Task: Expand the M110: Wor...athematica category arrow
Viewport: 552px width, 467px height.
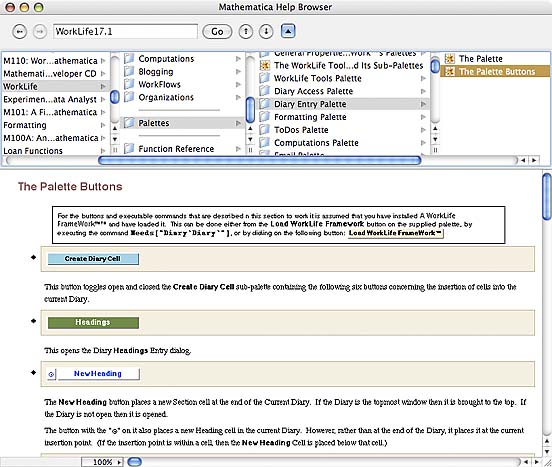Action: point(103,61)
